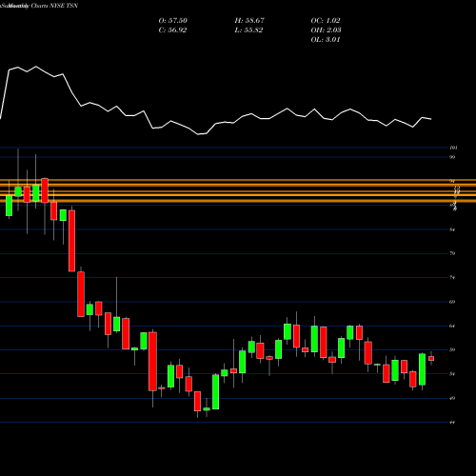
Task: Click the close price value C: 56.92
Action: [x=172, y=30]
